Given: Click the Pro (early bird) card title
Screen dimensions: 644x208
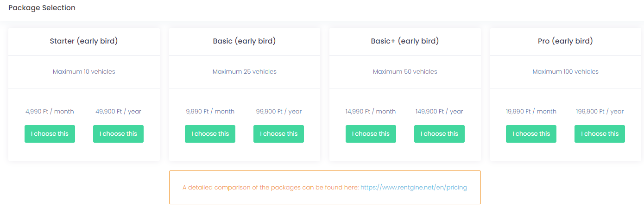Looking at the screenshot, I should pyautogui.click(x=565, y=41).
